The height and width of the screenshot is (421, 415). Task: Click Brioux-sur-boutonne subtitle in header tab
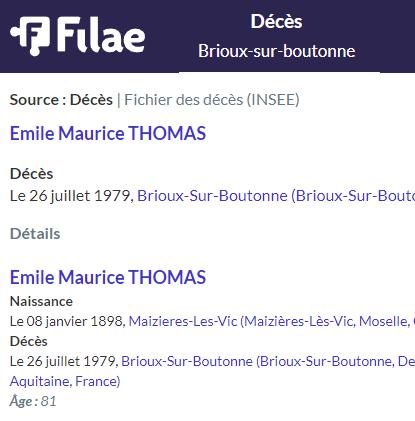tap(277, 51)
